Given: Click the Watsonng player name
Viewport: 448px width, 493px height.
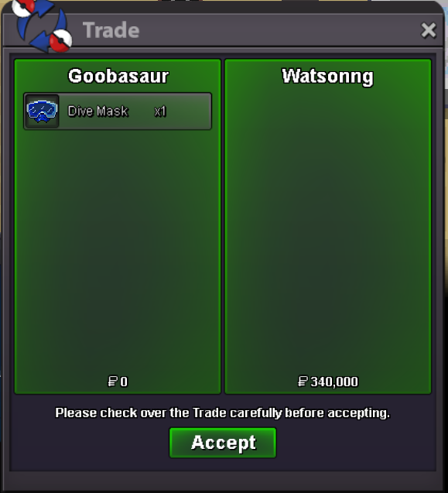Looking at the screenshot, I should pyautogui.click(x=327, y=77).
